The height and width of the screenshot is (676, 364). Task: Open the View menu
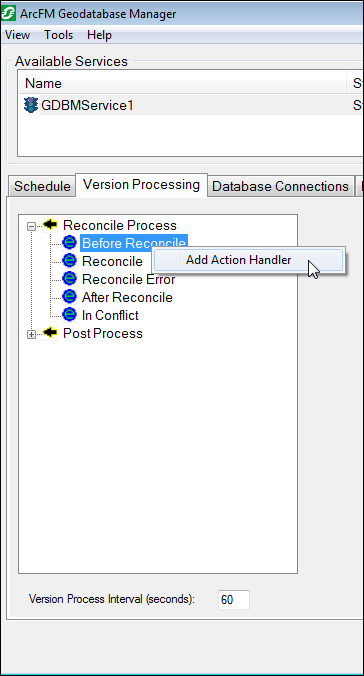[17, 35]
